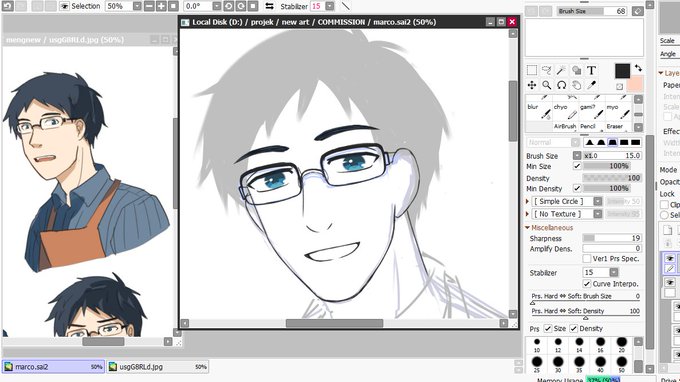Select the Zoom magnifier tool
The height and width of the screenshot is (382, 680).
point(546,85)
